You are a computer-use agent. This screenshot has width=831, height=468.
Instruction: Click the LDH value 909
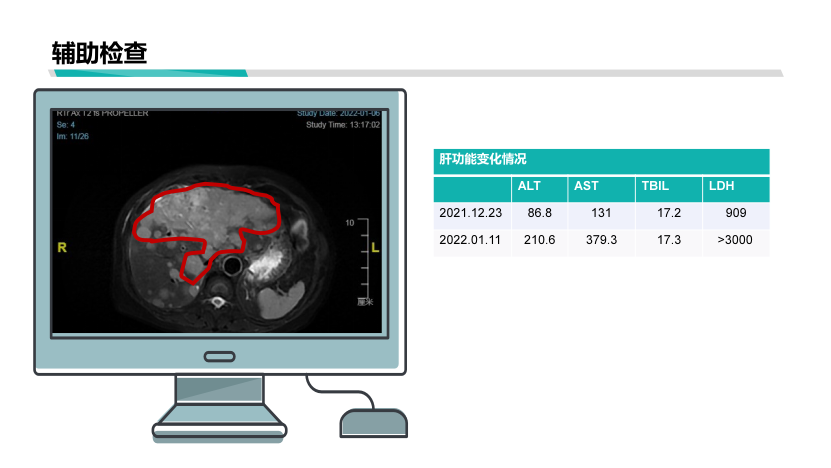(x=736, y=213)
